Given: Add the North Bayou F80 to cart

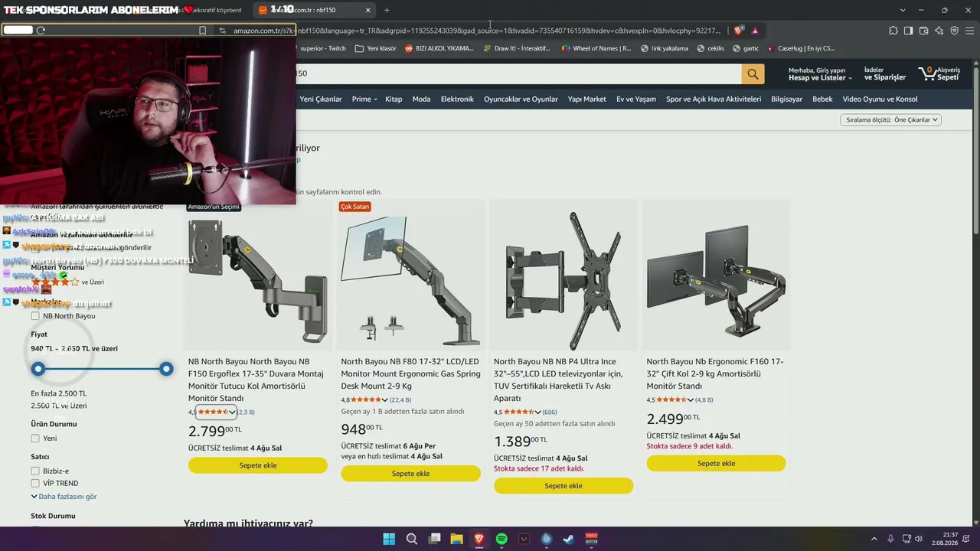Looking at the screenshot, I should pos(410,474).
